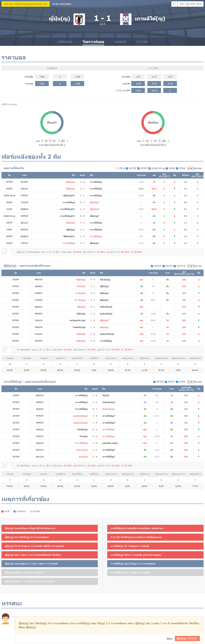Uncheck WEAFF in South Korea results filters
Screen dimensions: 205x644
tap(166, 382)
